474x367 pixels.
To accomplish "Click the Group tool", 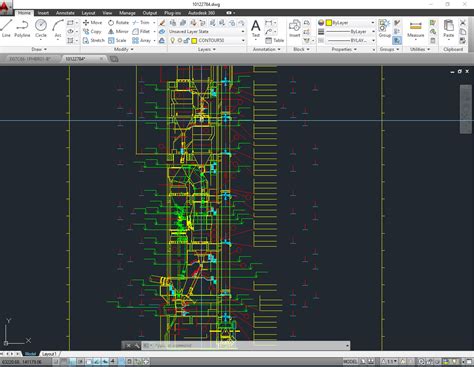I will [384, 28].
